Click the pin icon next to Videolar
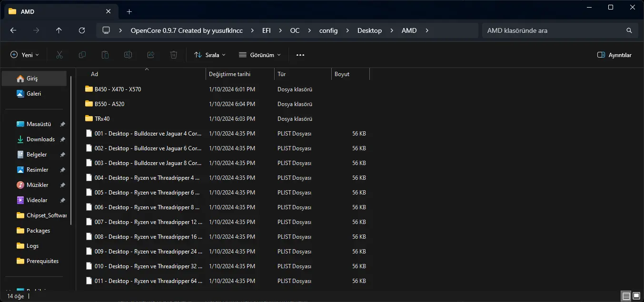Image resolution: width=644 pixels, height=302 pixels. 62,200
